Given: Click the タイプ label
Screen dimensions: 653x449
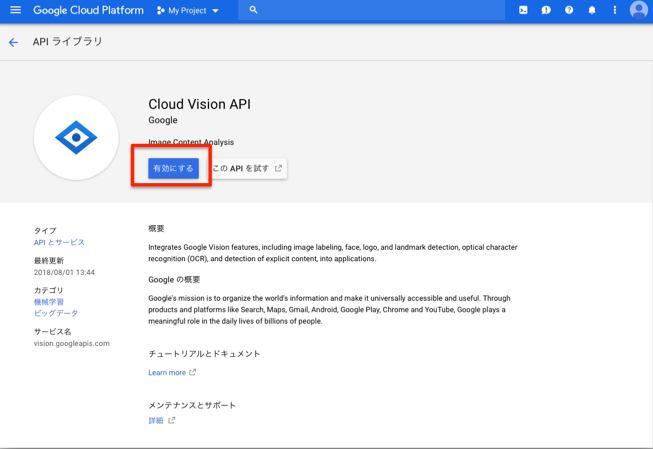Looking at the screenshot, I should pyautogui.click(x=45, y=230).
